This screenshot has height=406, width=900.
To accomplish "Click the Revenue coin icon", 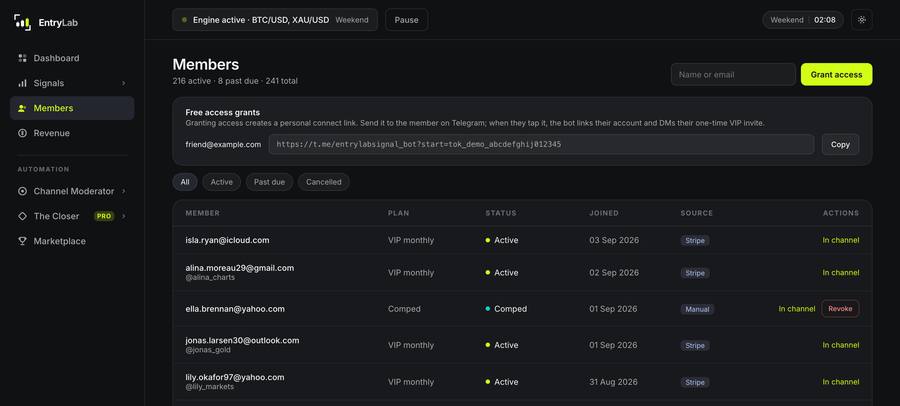I will point(22,133).
